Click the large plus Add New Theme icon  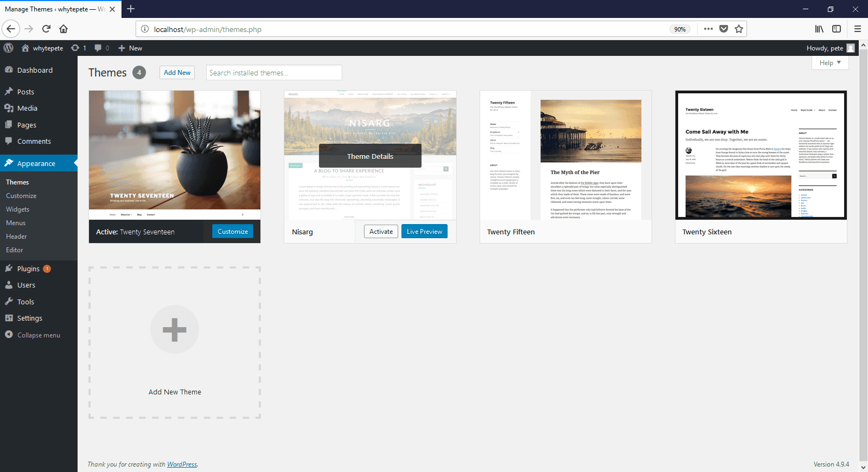(175, 329)
